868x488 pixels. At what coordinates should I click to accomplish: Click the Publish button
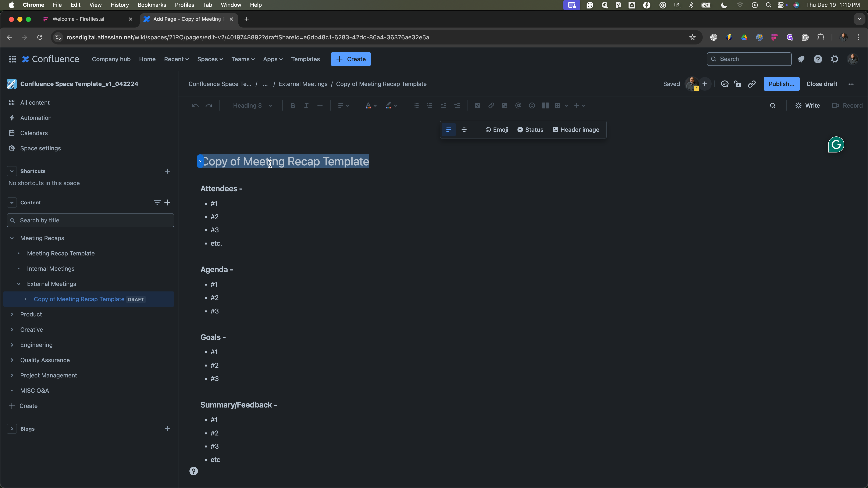[x=781, y=84]
